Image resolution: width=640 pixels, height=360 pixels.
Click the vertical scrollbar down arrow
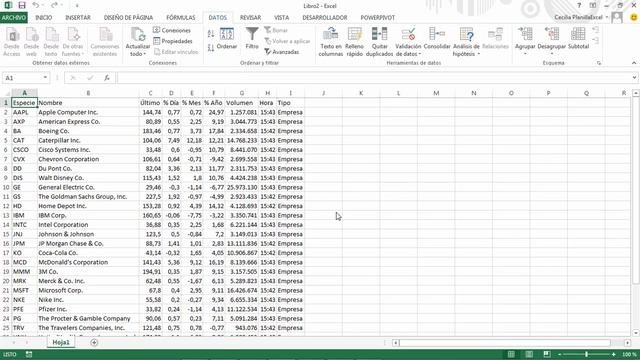coord(636,333)
